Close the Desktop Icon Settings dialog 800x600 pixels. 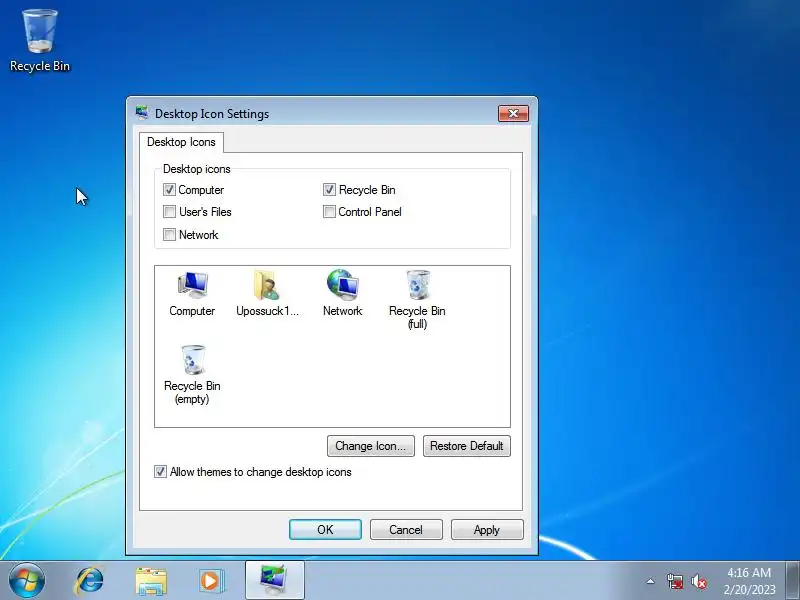[513, 113]
